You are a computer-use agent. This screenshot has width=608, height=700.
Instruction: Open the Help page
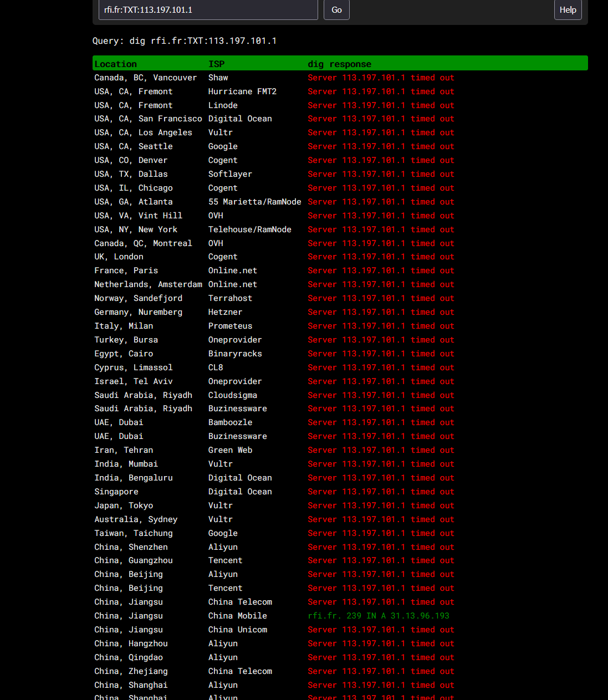coord(568,10)
